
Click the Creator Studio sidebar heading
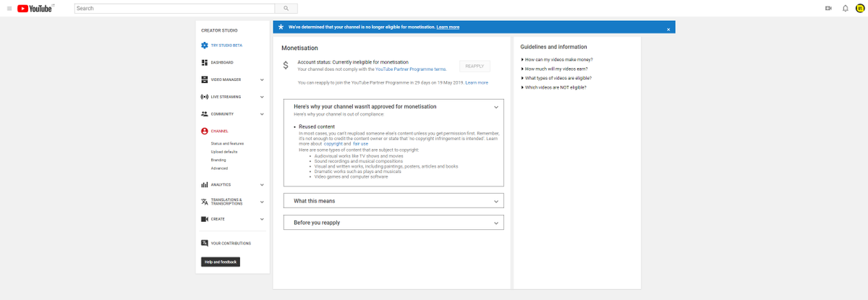click(219, 30)
